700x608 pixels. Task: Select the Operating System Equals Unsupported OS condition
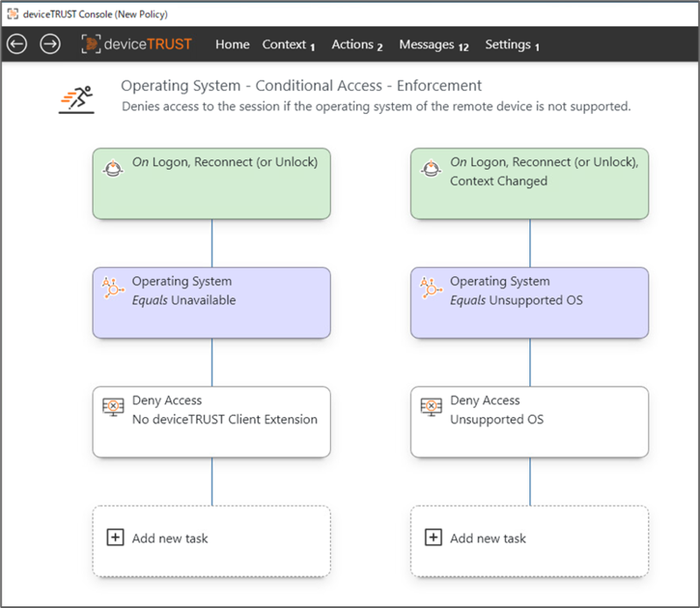(529, 303)
